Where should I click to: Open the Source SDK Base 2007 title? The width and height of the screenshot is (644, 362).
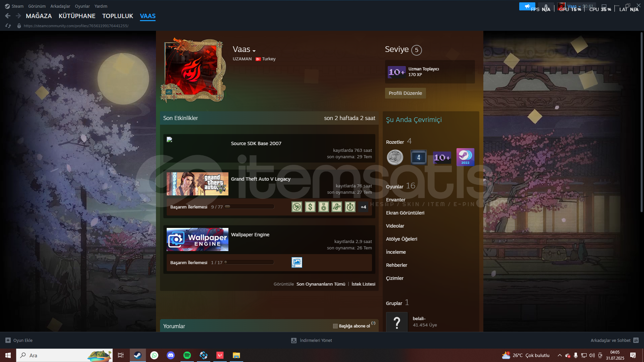click(256, 143)
